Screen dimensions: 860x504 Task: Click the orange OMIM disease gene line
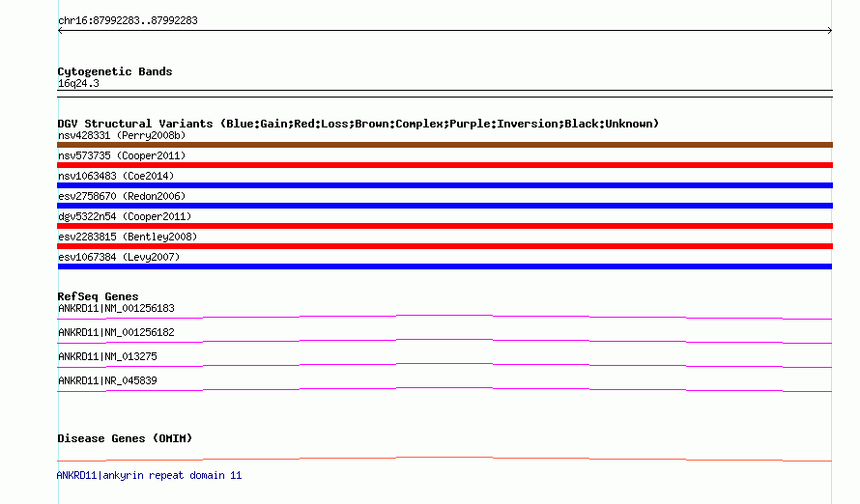pyautogui.click(x=444, y=459)
